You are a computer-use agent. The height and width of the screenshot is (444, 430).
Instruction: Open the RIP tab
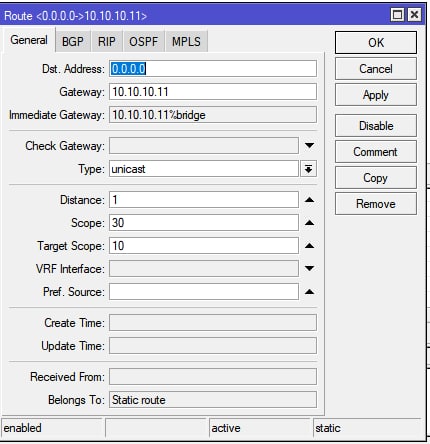point(107,42)
